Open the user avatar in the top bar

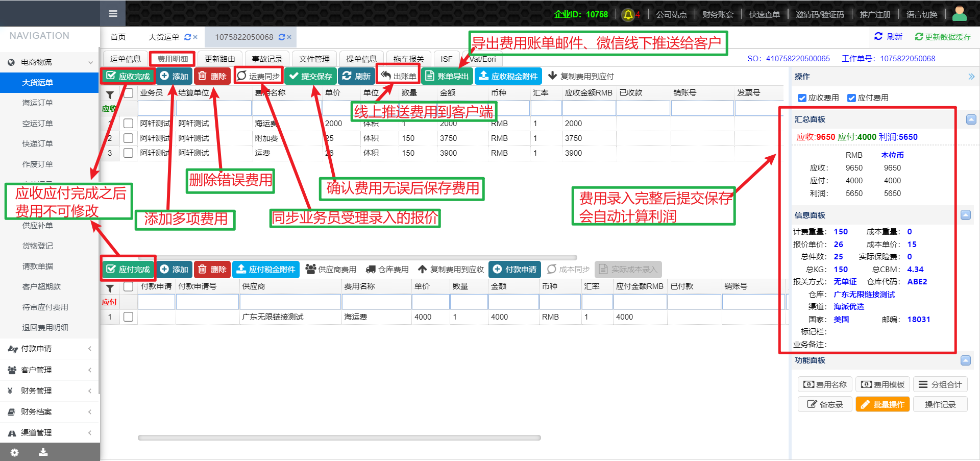pos(960,14)
